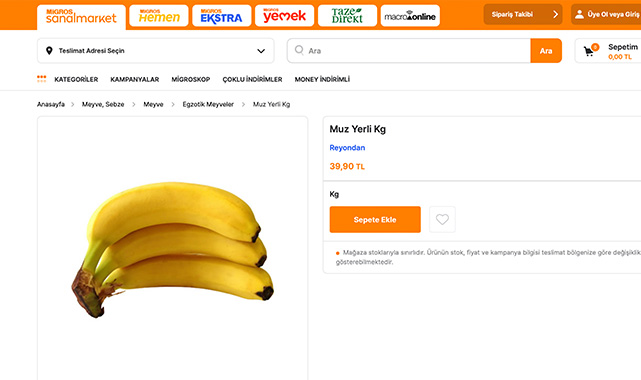Click the user profile icon
This screenshot has height=380, width=641.
(x=579, y=14)
